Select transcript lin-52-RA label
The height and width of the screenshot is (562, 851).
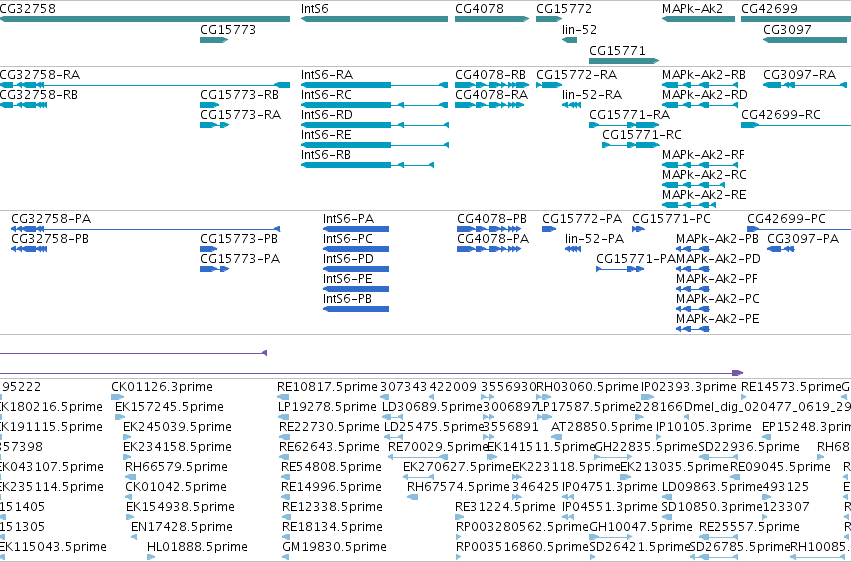[592, 94]
